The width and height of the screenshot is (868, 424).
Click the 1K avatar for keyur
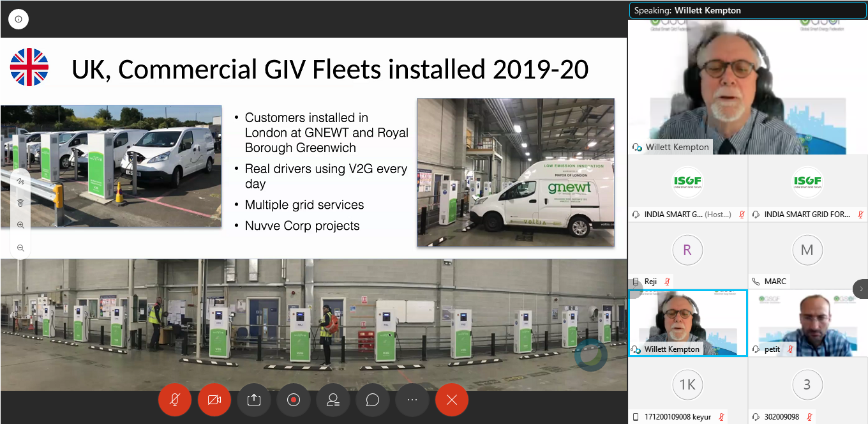pos(687,385)
